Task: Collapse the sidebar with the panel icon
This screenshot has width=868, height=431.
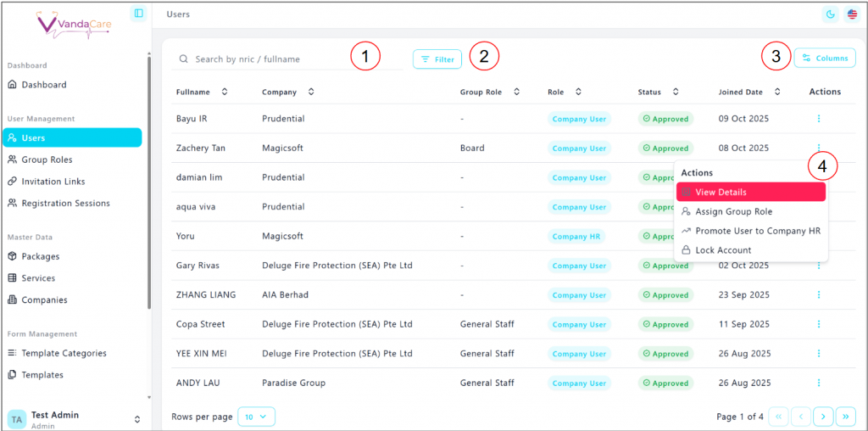Action: tap(138, 14)
